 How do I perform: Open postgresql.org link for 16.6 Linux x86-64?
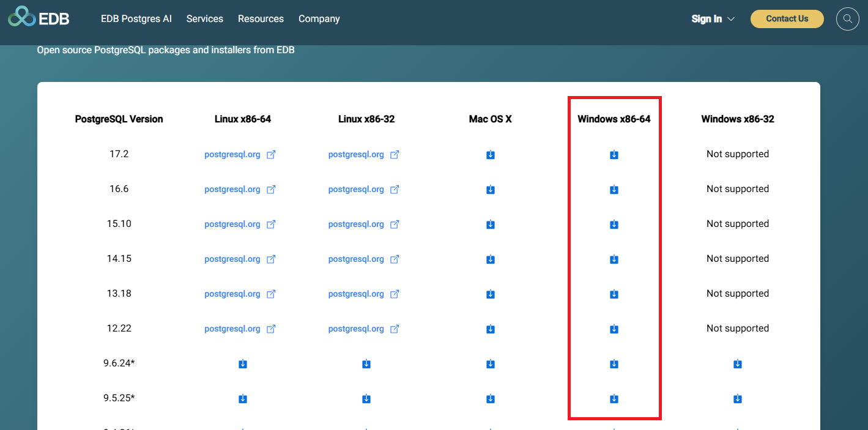pyautogui.click(x=240, y=190)
